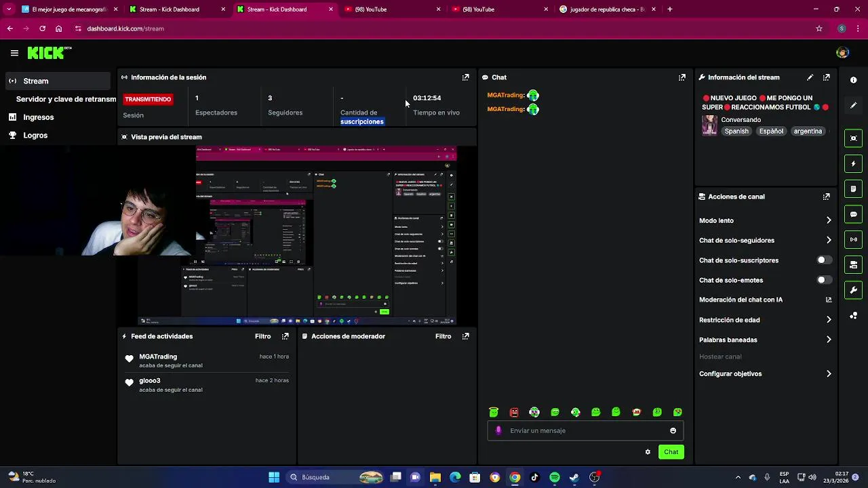Pop out the Feed de actividades panel
The height and width of the screenshot is (488, 868).
[x=285, y=336]
